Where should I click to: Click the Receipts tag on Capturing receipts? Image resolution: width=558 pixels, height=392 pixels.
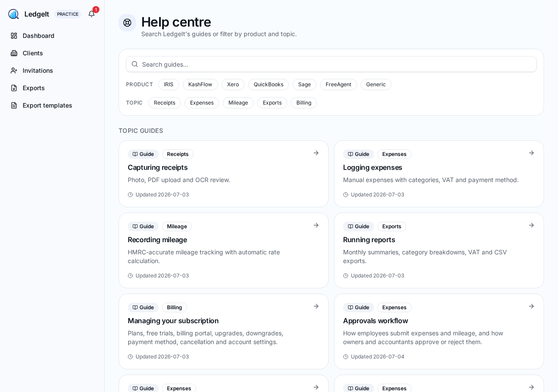coord(178,154)
